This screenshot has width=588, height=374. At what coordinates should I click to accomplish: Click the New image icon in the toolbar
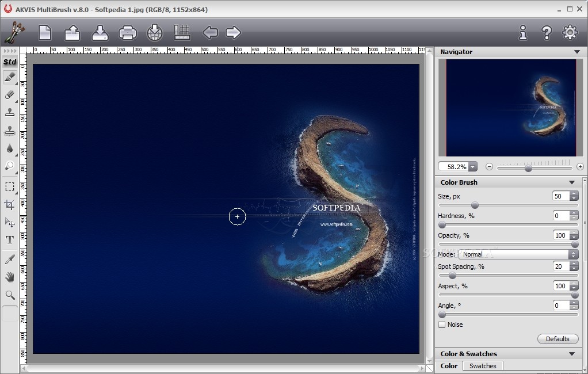click(45, 32)
